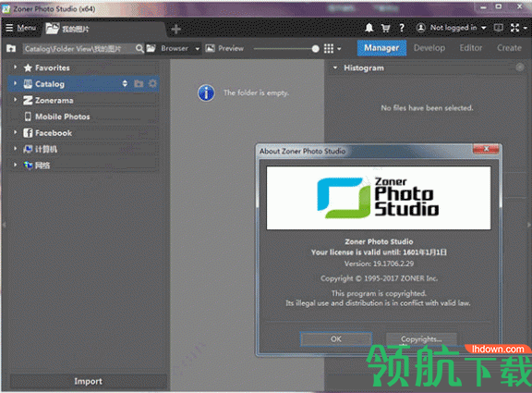The image size is (532, 393).
Task: Click the add folder icon in Catalog row
Action: pos(139,83)
